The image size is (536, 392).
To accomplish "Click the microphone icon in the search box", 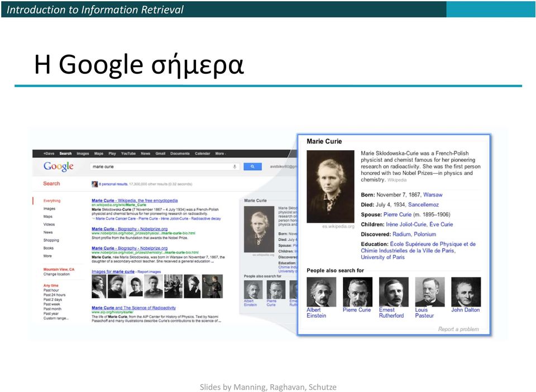I will coord(234,166).
